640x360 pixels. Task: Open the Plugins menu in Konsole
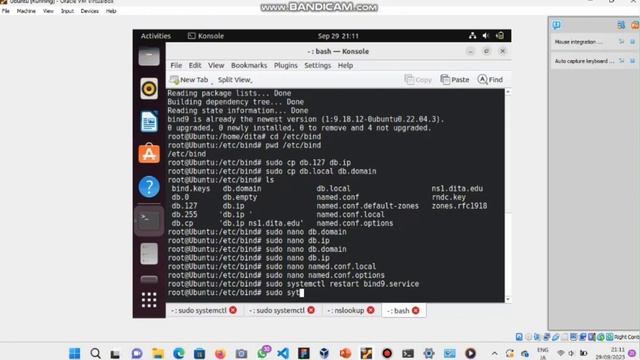click(x=286, y=65)
